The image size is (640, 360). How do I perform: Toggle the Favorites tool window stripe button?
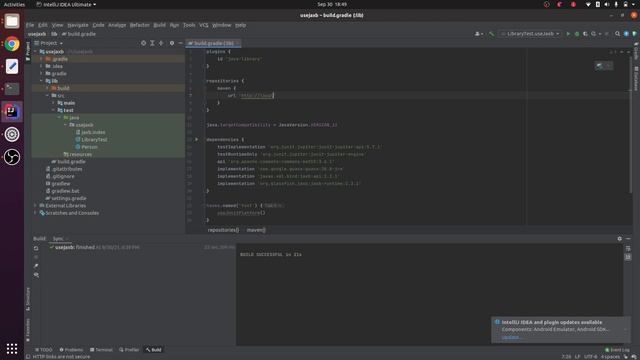coord(28,331)
